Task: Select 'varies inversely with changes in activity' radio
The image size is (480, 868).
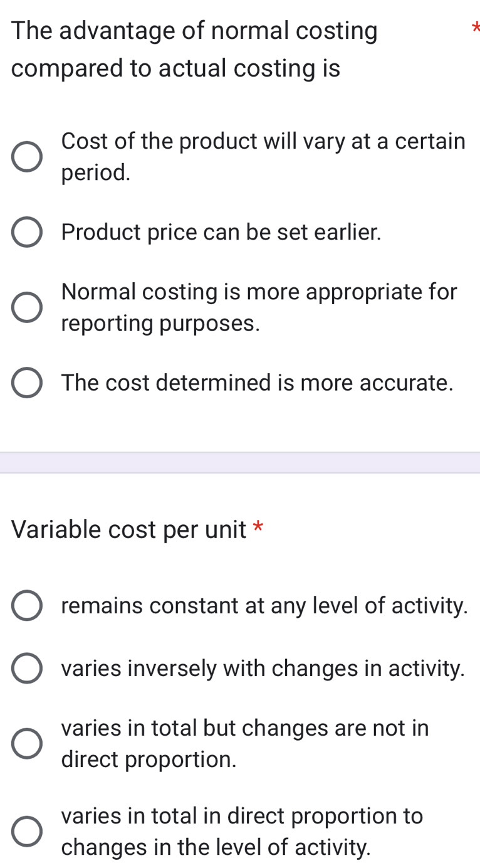Action: (x=28, y=669)
